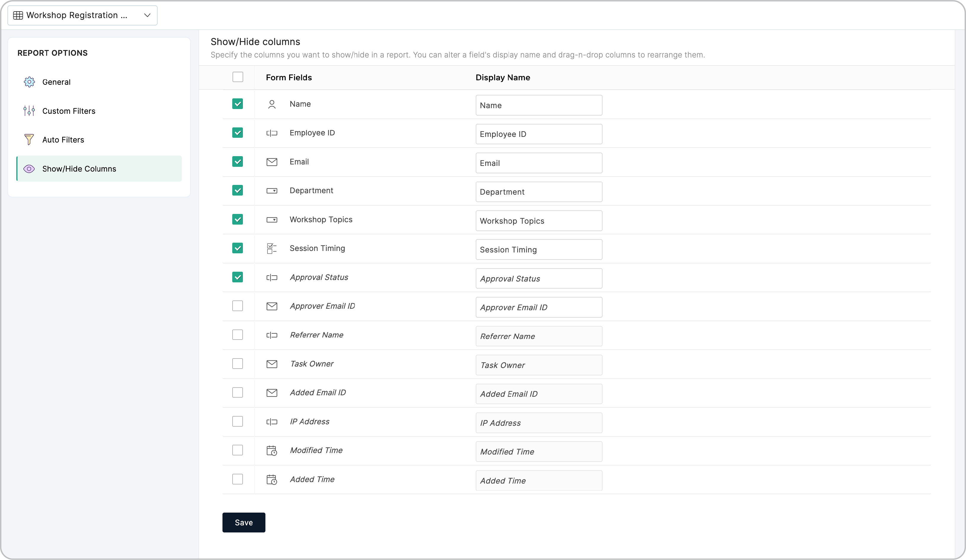This screenshot has width=966, height=560.
Task: Click the Save button
Action: click(x=243, y=522)
